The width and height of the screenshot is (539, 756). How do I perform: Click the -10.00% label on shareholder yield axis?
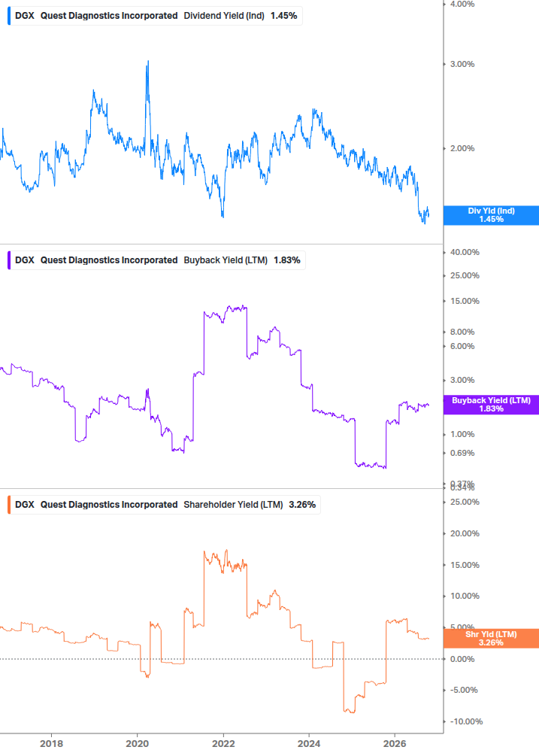pos(466,721)
